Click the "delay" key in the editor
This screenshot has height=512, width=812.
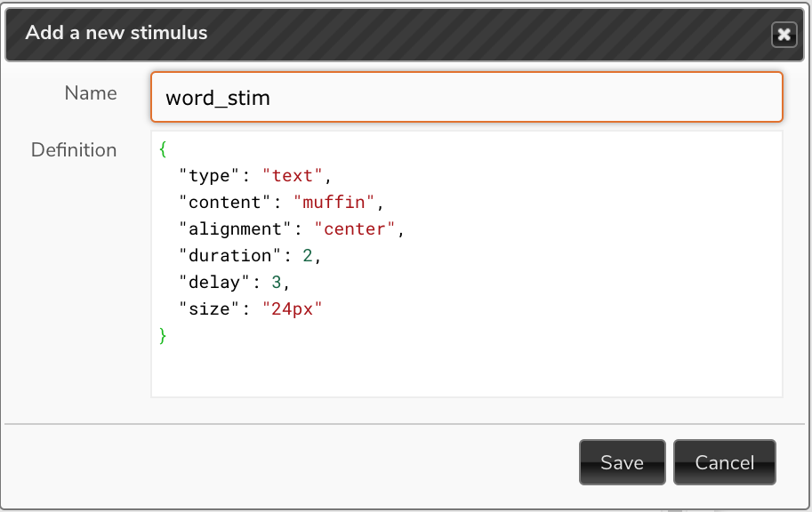pos(214,282)
